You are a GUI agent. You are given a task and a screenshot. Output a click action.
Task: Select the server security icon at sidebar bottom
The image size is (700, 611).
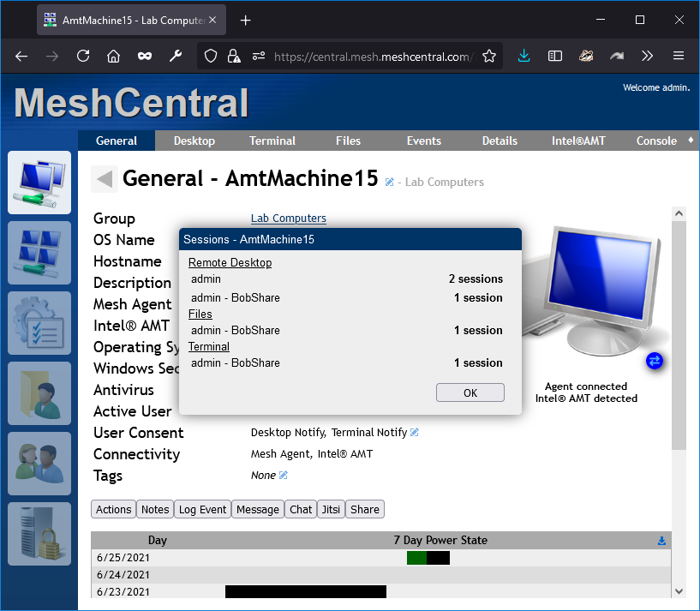point(39,534)
